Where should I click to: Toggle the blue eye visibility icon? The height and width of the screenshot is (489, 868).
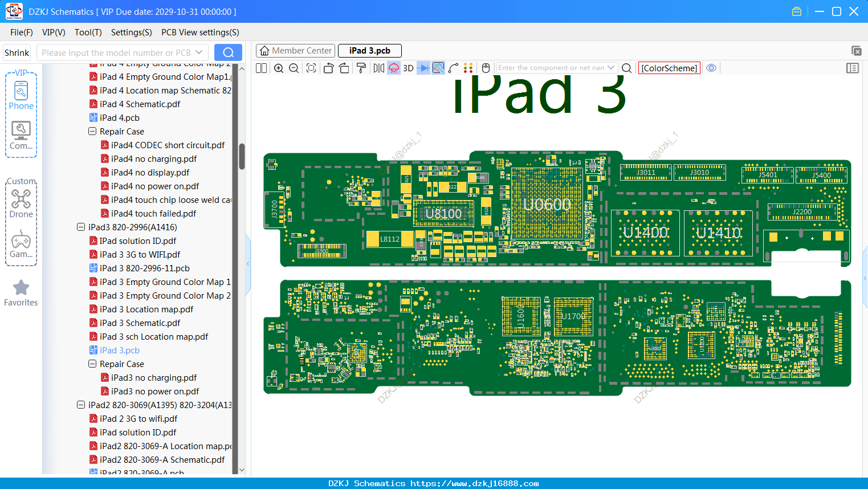[711, 68]
